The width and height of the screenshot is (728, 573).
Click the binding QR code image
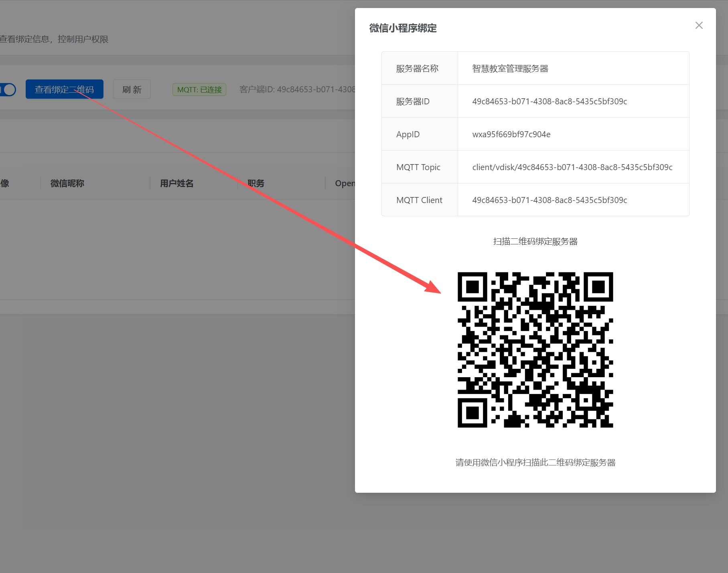point(535,350)
